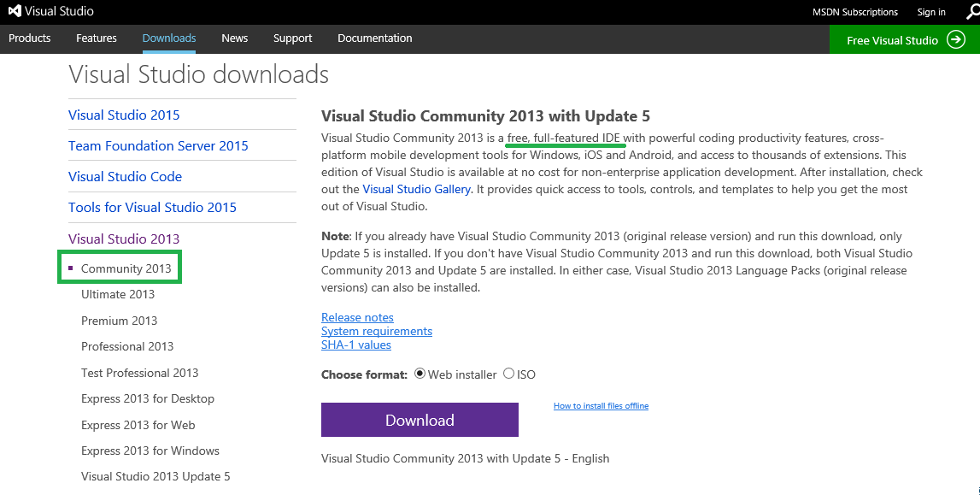980x495 pixels.
Task: Click the arrow icon on Free Visual Studio
Action: pos(956,40)
